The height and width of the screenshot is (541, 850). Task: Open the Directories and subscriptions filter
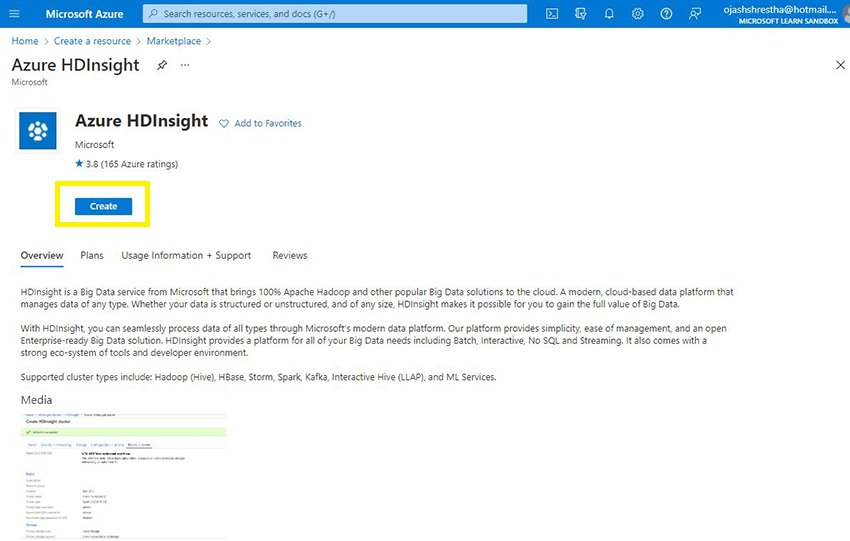click(581, 14)
